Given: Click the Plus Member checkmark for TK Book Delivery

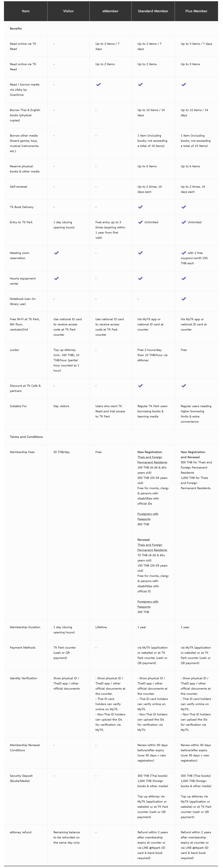Looking at the screenshot, I should coord(184,207).
